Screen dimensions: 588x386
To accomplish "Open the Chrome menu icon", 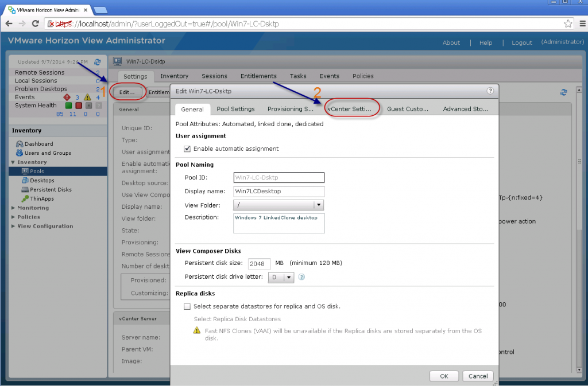I will 582,24.
